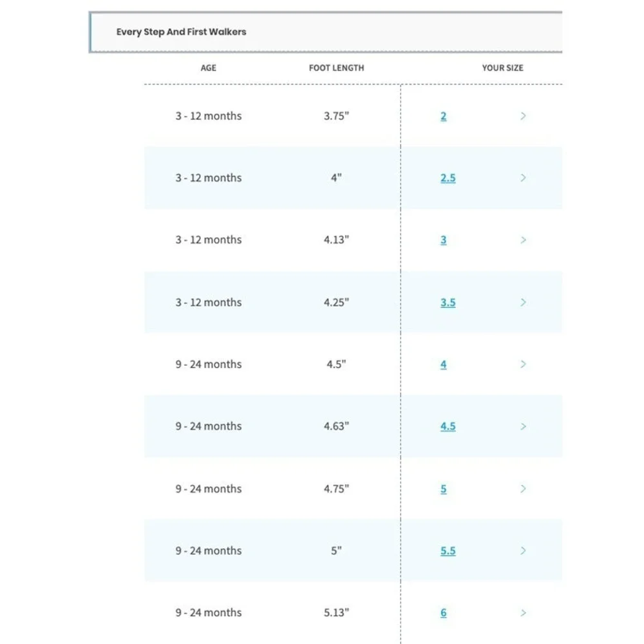644x644 pixels.
Task: Open the chevron arrow beside size 2.5
Action: (x=523, y=178)
